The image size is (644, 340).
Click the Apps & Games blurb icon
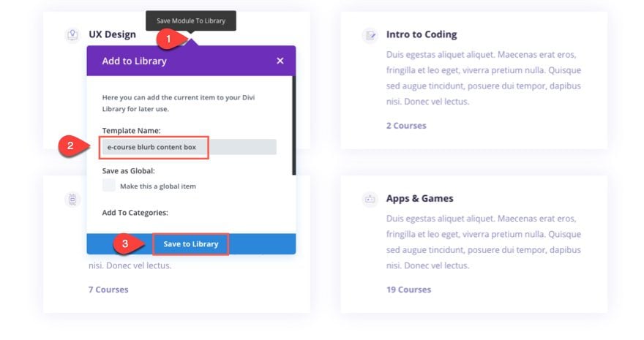click(x=370, y=198)
